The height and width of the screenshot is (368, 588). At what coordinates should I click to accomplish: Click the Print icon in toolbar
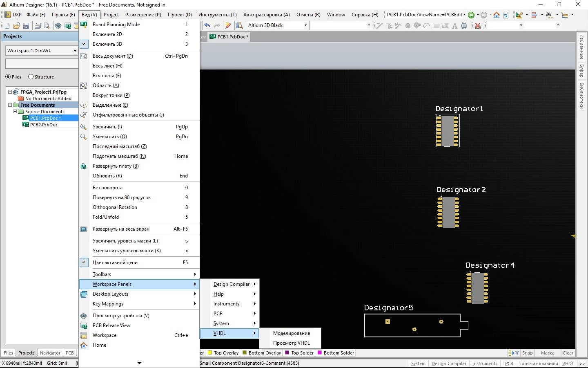(38, 26)
